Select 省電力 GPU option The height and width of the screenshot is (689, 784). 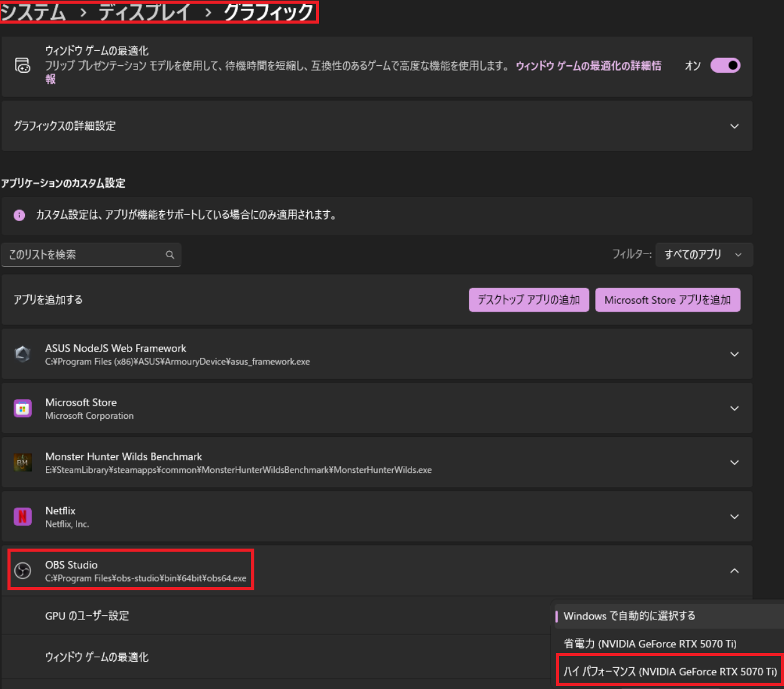(x=650, y=644)
